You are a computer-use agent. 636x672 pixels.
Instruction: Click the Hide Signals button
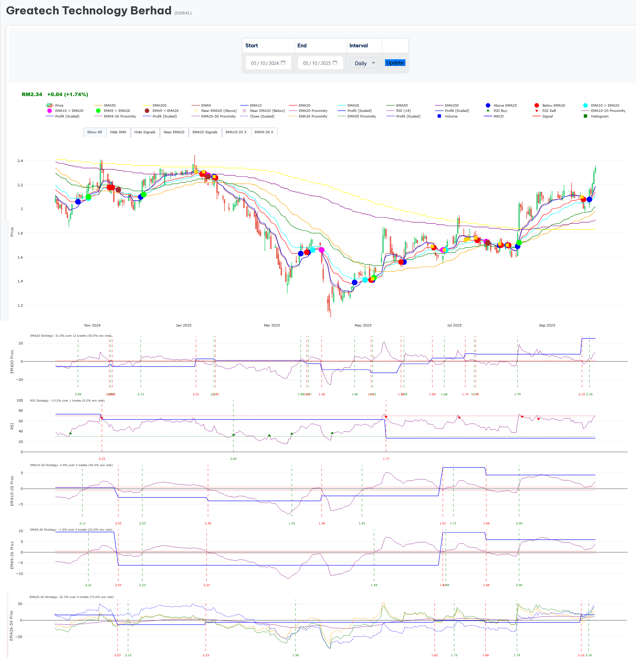(145, 132)
